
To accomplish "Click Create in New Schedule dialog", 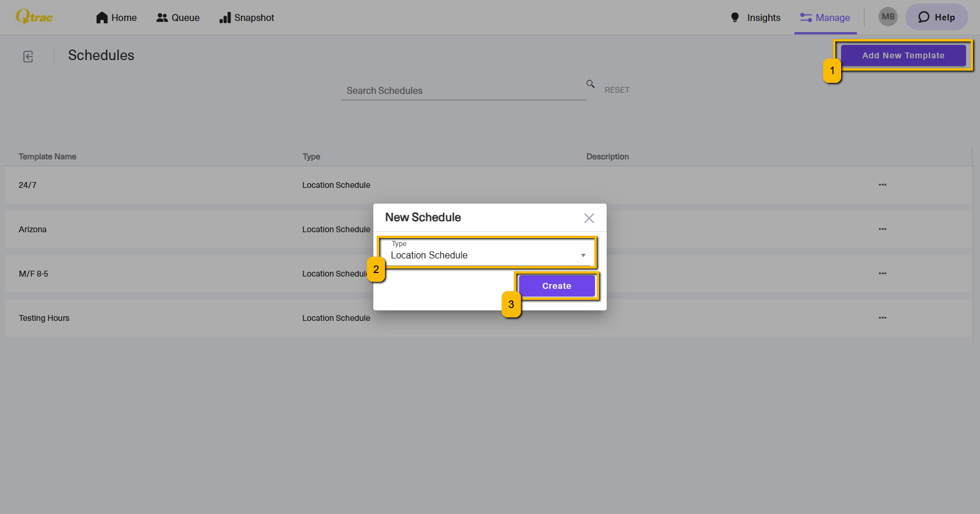I will pos(556,286).
